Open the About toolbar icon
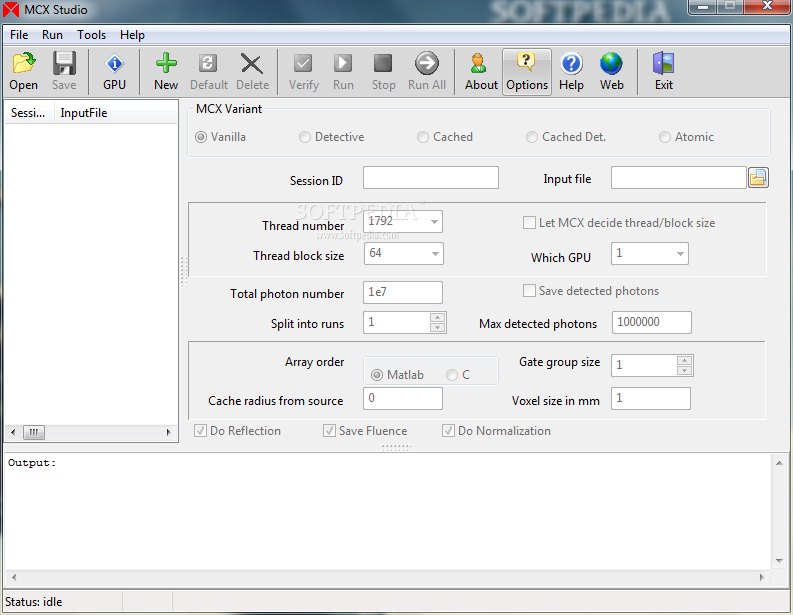Viewport: 793px width, 615px height. click(481, 71)
